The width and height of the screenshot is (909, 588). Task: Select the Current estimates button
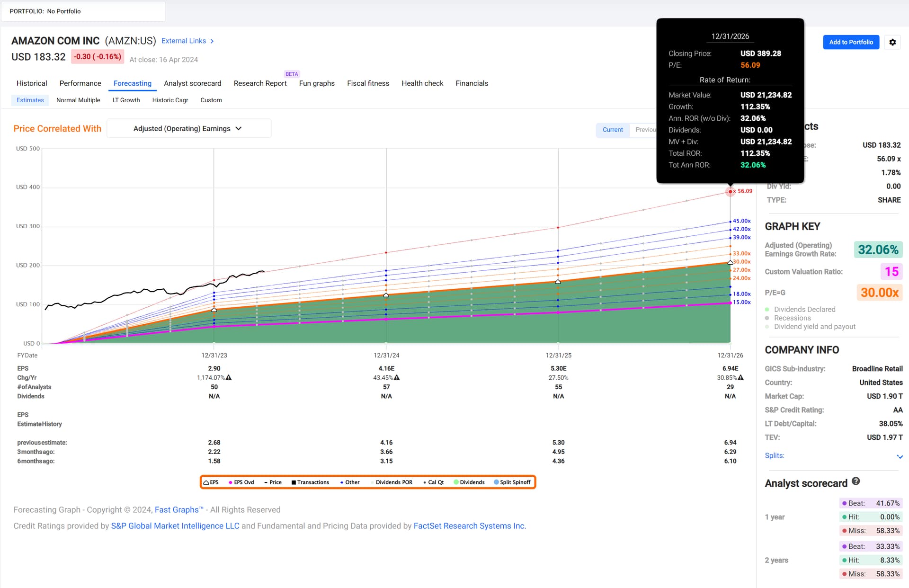(x=613, y=130)
